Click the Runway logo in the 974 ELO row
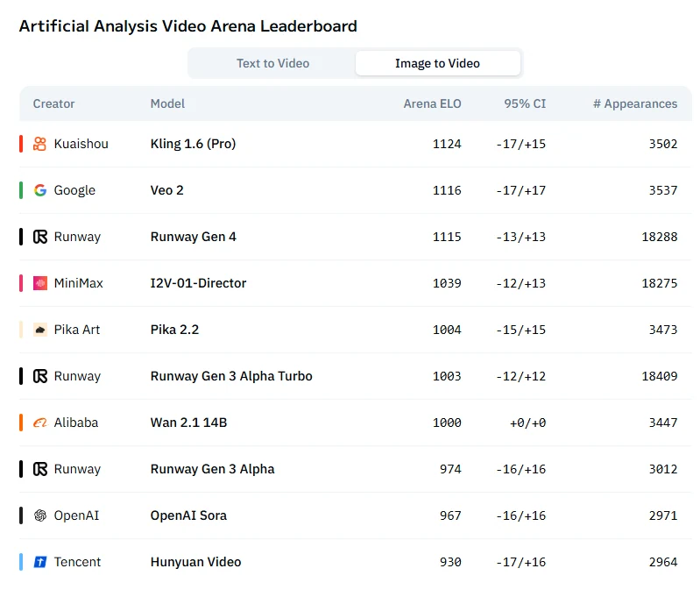 pos(39,469)
